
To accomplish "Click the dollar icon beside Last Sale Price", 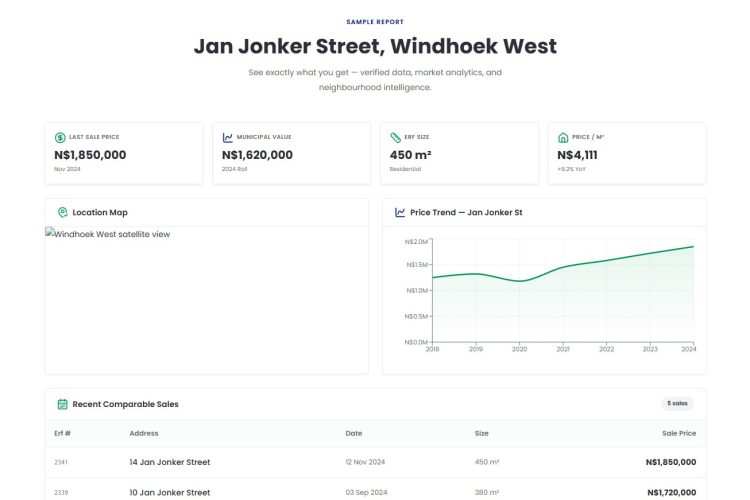I will pyautogui.click(x=60, y=137).
